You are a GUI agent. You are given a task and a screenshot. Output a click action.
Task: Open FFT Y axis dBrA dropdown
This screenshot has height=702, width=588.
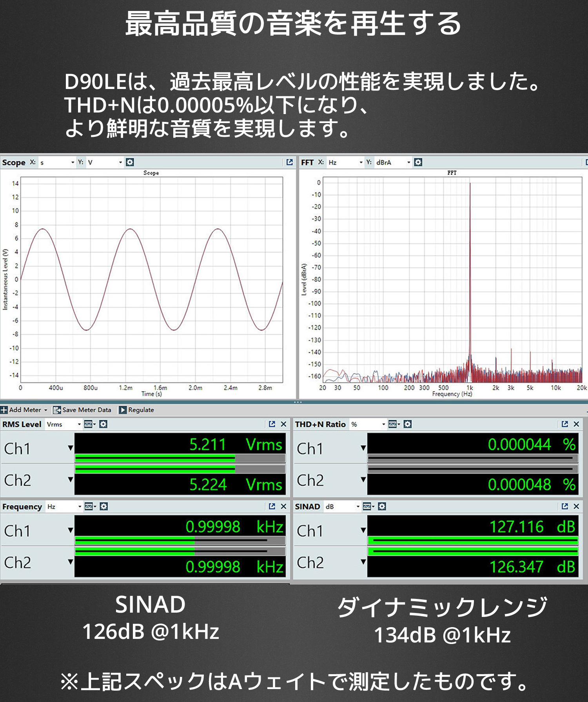point(393,162)
